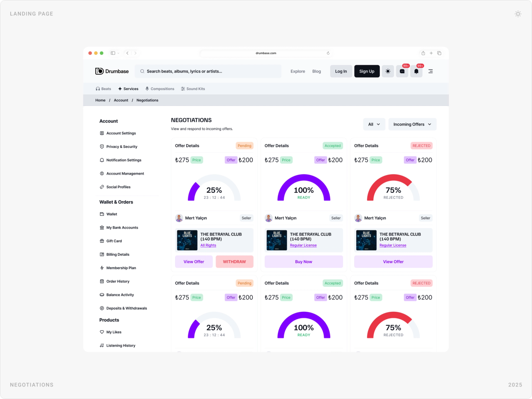Open Gift Card page

(111, 241)
